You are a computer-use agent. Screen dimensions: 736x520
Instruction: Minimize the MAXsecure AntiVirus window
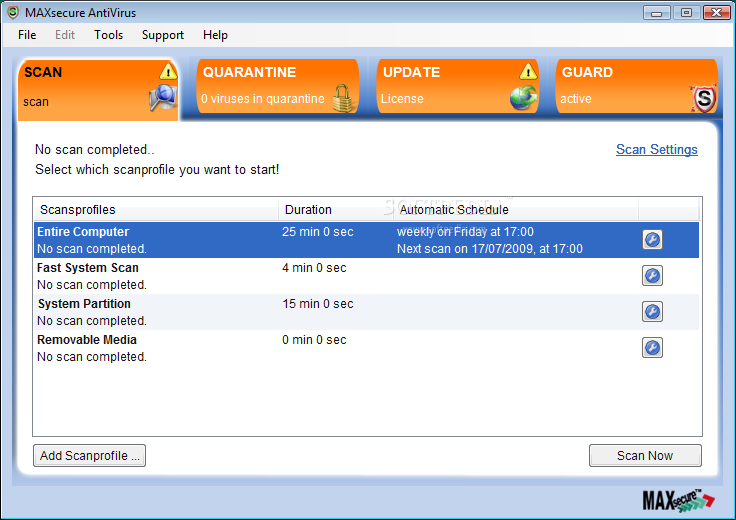(x=657, y=13)
